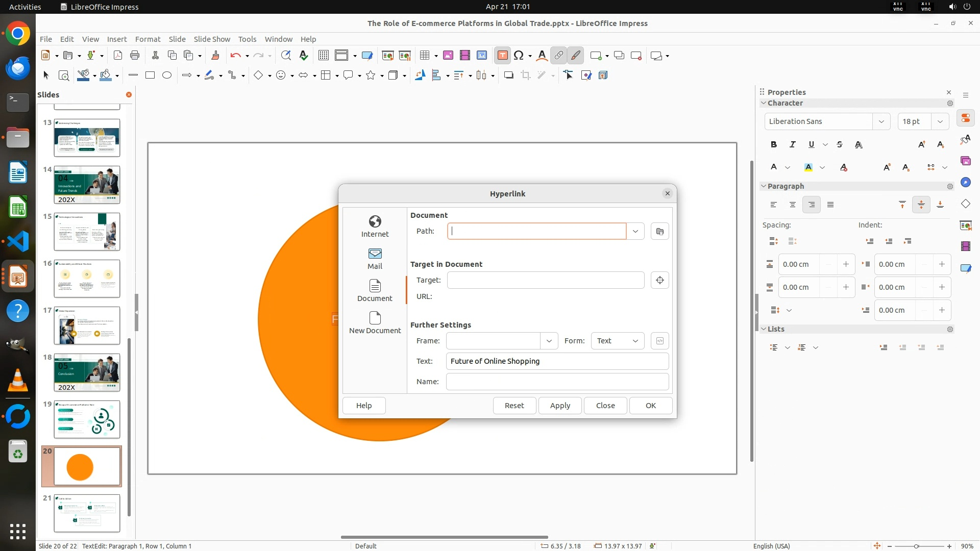Image resolution: width=980 pixels, height=551 pixels.
Task: Select the Internet hyperlink type icon
Action: click(x=375, y=226)
